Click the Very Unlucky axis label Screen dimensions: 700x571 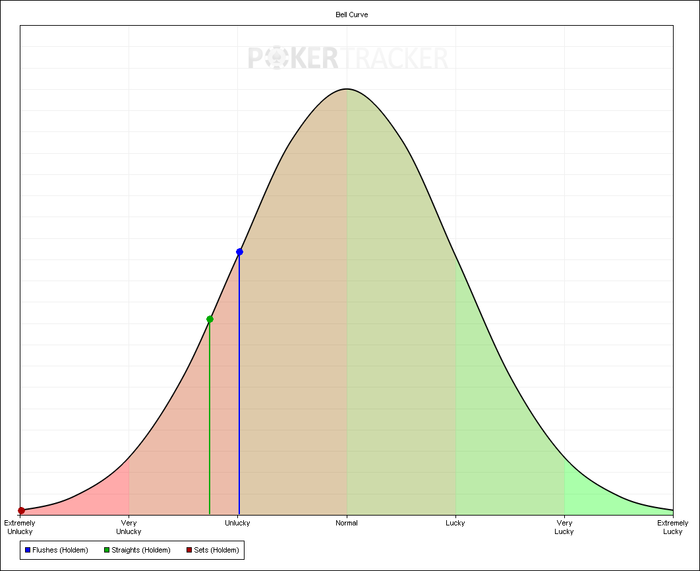129,527
